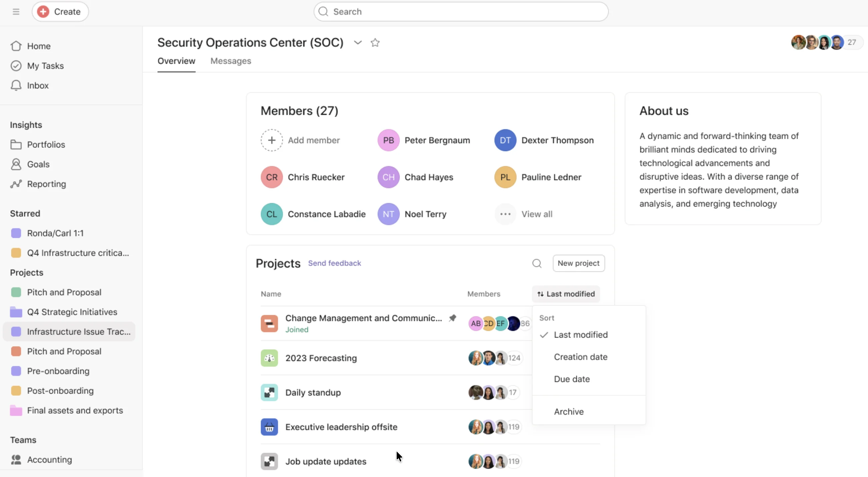Click the Change Management member avatars
Viewport: 868px width, 477px height.
499,324
